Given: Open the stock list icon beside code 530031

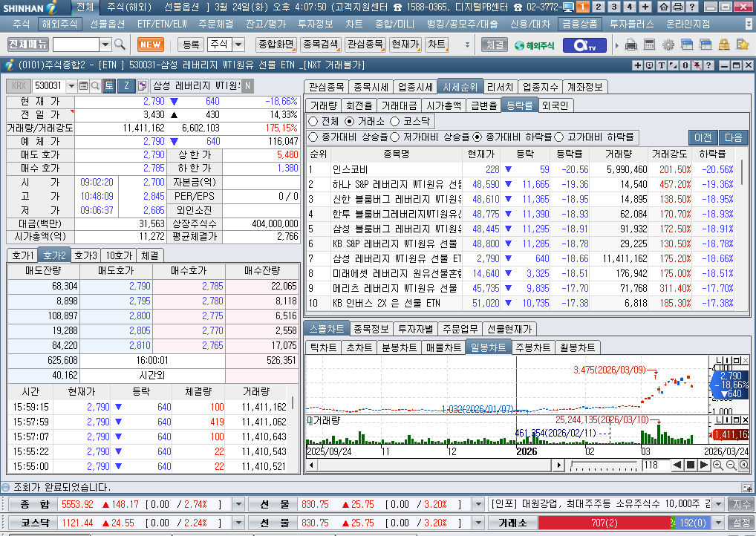Looking at the screenshot, I should [83, 86].
